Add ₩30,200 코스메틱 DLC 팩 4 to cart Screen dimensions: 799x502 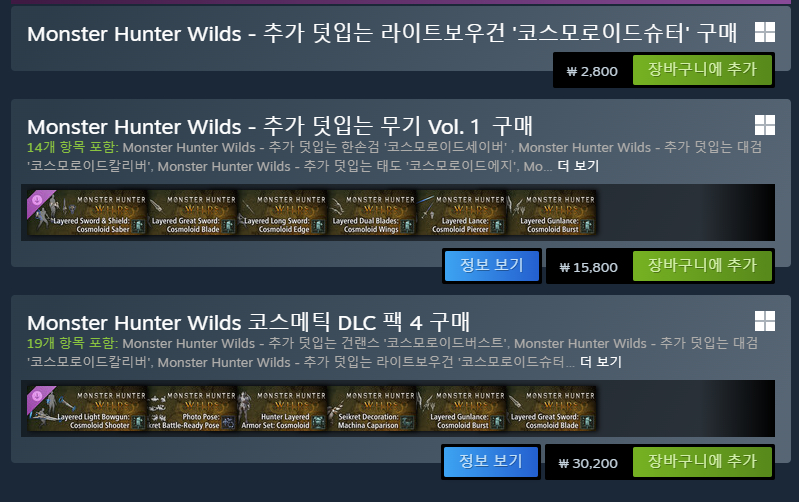[x=702, y=462]
